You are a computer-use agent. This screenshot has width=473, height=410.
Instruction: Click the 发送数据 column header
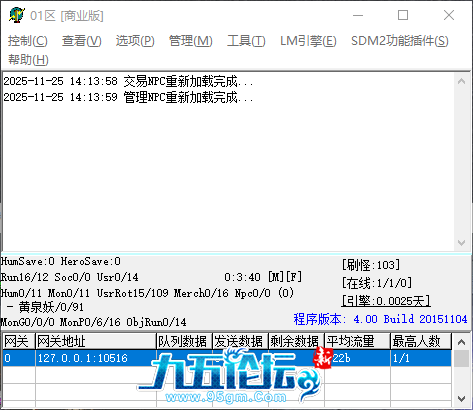[240, 341]
